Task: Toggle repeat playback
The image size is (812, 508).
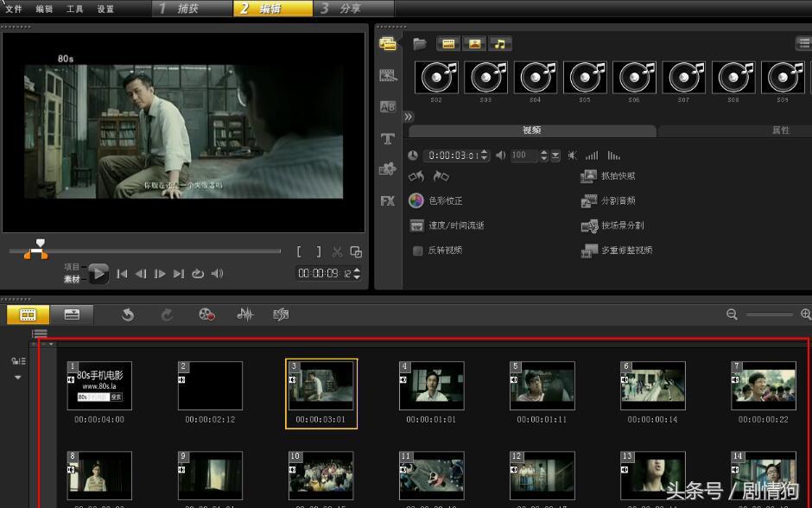Action: click(x=198, y=273)
